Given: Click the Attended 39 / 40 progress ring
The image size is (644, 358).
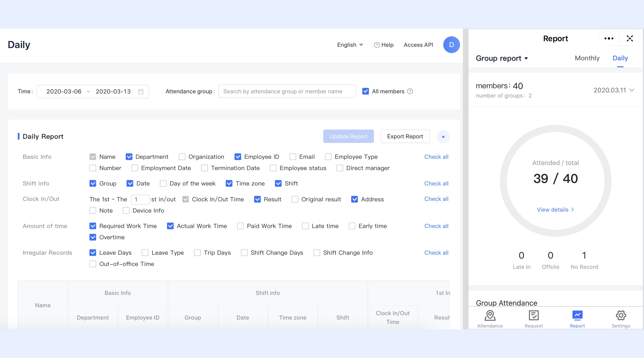Looking at the screenshot, I should pyautogui.click(x=555, y=181).
